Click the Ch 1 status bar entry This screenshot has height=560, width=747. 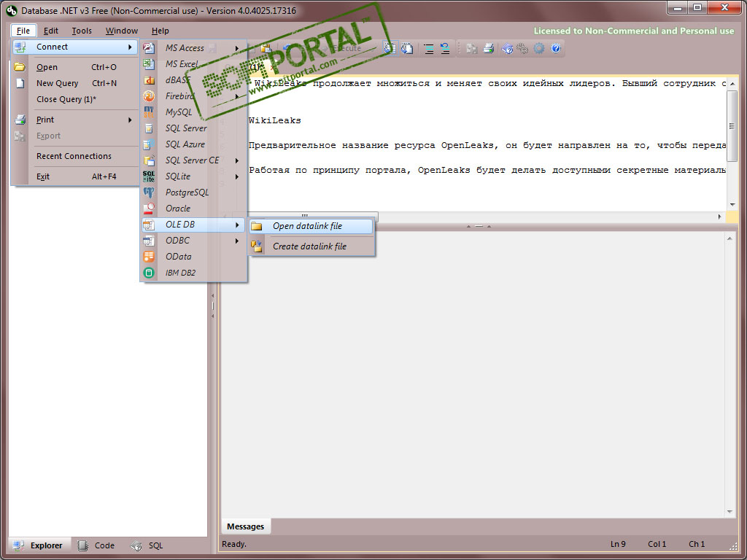click(x=697, y=544)
